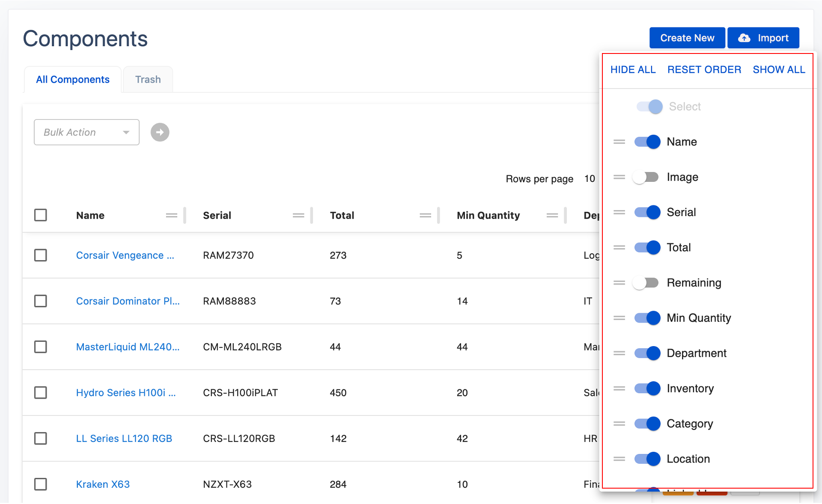This screenshot has width=822, height=504.
Task: Check the box for Corsair Vengeance row
Action: pyautogui.click(x=41, y=255)
